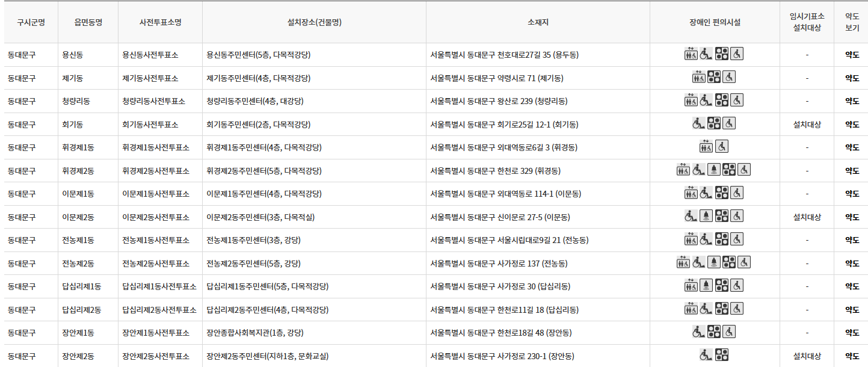Open the 약도 map link for 용신동
Viewport: 868px width, 367px height.
[x=851, y=54]
